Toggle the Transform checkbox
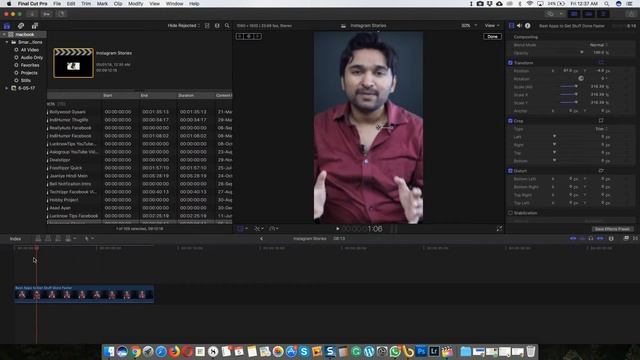The width and height of the screenshot is (640, 360). coord(510,63)
